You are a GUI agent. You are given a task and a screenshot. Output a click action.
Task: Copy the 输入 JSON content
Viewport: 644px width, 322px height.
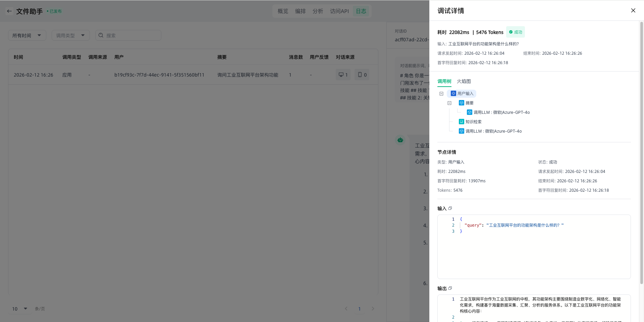[x=450, y=208]
